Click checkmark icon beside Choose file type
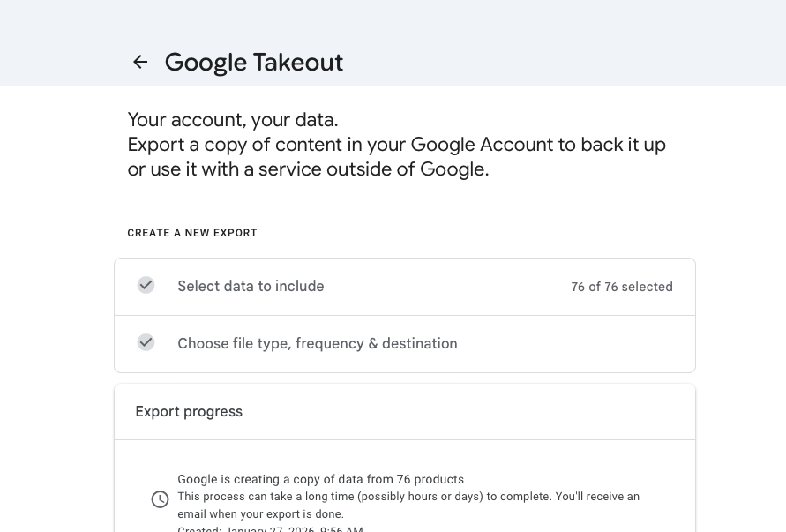Screen dimensions: 786x532 tap(146, 342)
